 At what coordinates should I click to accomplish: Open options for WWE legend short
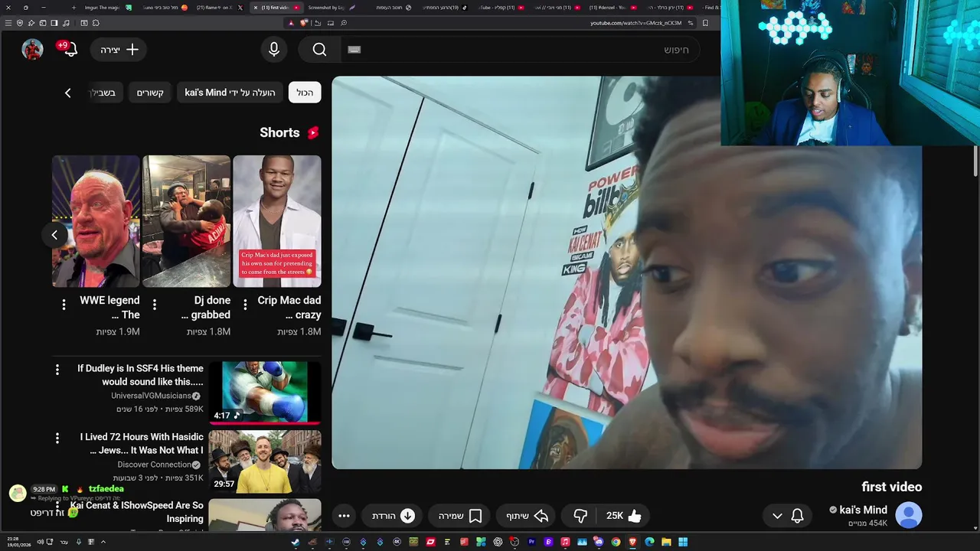click(64, 305)
